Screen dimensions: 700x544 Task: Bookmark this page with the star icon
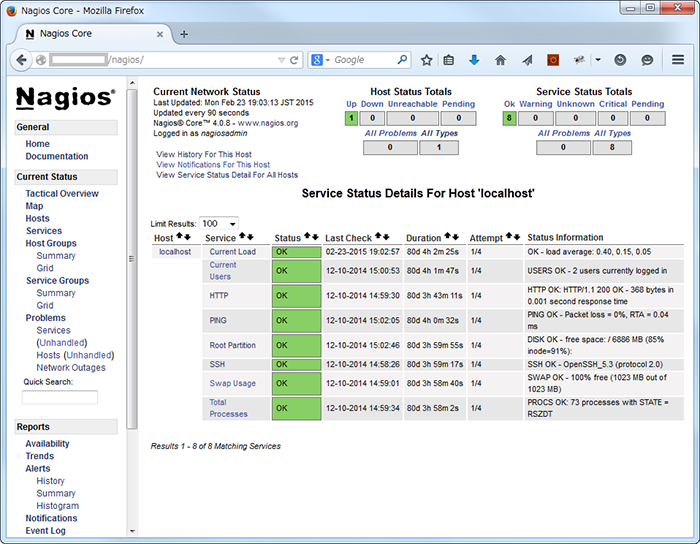427,60
